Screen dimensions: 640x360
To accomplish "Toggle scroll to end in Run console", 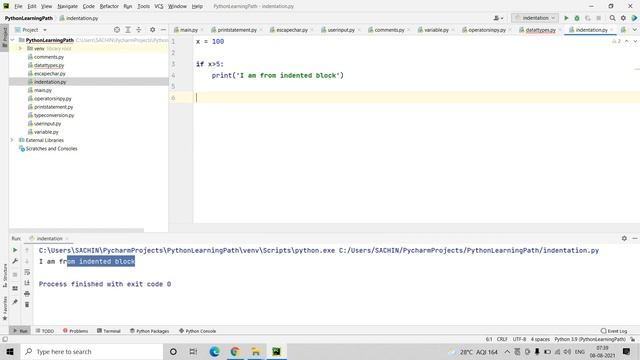I will coord(27,283).
